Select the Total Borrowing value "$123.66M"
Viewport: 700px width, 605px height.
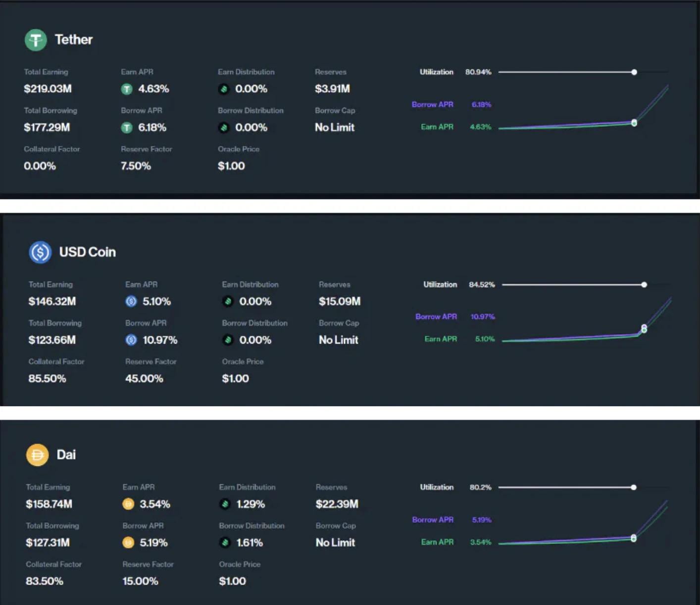(52, 340)
